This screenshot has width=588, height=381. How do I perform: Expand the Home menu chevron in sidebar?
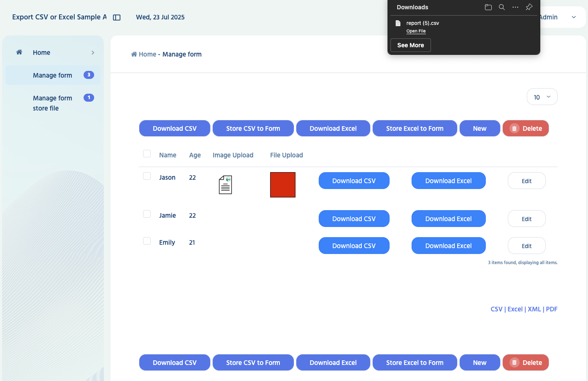tap(93, 53)
